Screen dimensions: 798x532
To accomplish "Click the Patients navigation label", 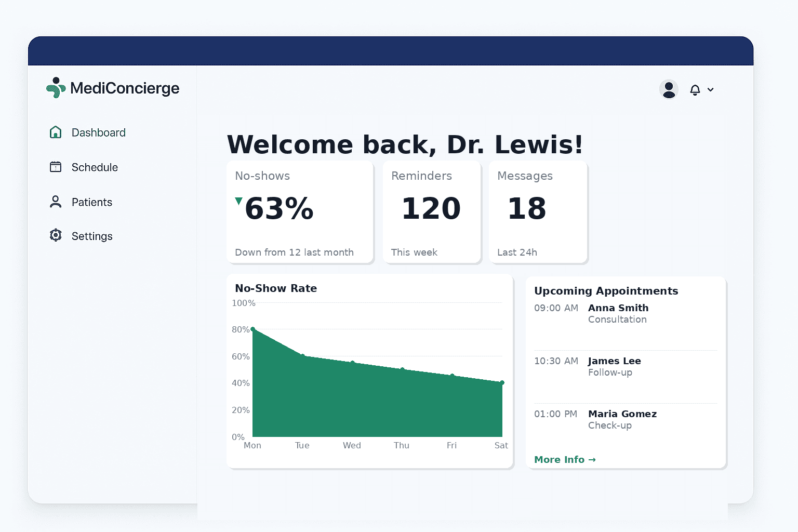I will pyautogui.click(x=91, y=202).
